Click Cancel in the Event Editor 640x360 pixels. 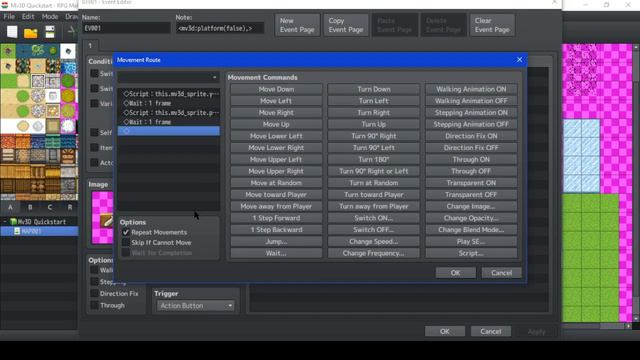click(x=491, y=331)
